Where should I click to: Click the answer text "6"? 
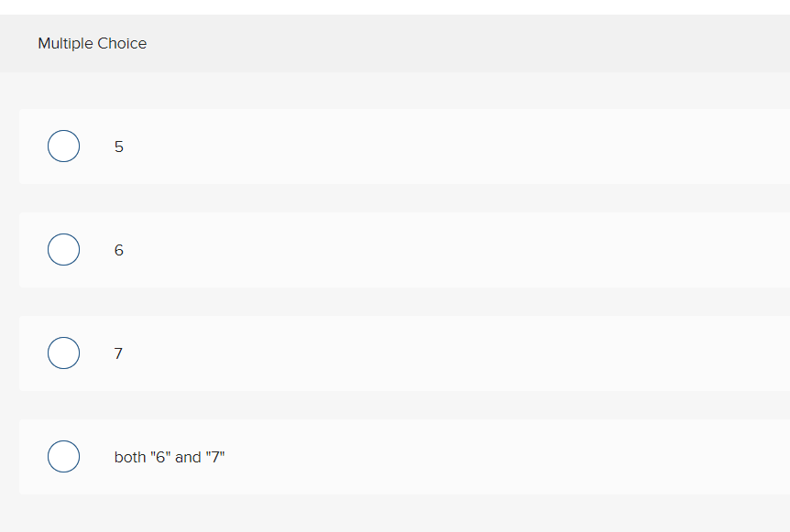pyautogui.click(x=118, y=250)
